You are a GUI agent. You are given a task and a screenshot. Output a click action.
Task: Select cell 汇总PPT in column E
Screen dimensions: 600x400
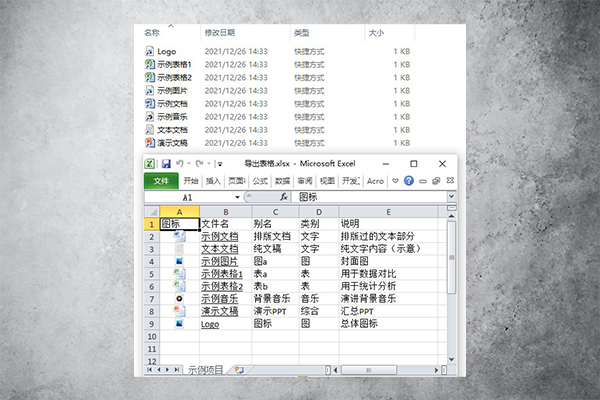click(x=388, y=311)
